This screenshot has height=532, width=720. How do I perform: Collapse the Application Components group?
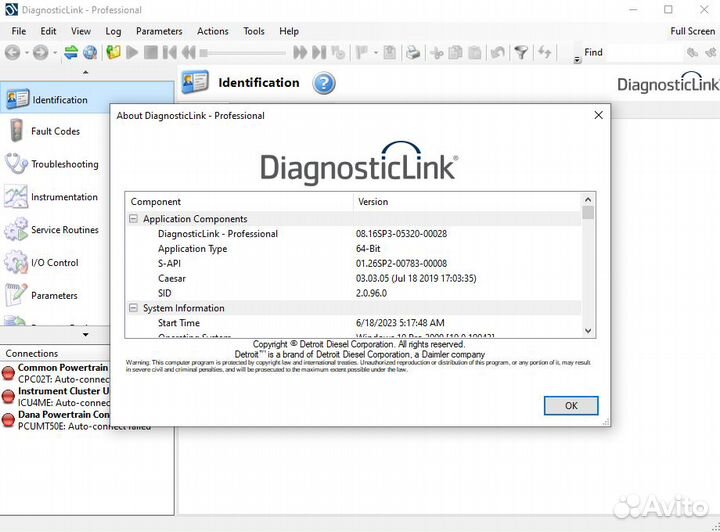coord(133,219)
